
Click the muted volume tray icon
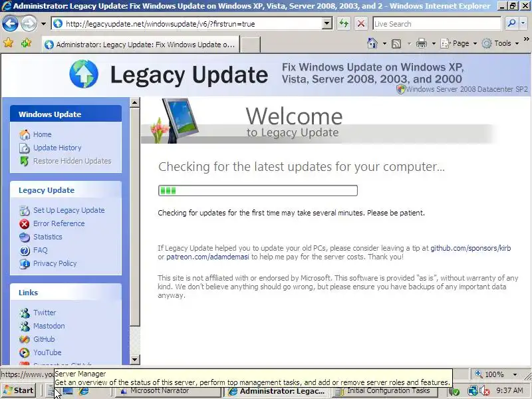pos(485,391)
